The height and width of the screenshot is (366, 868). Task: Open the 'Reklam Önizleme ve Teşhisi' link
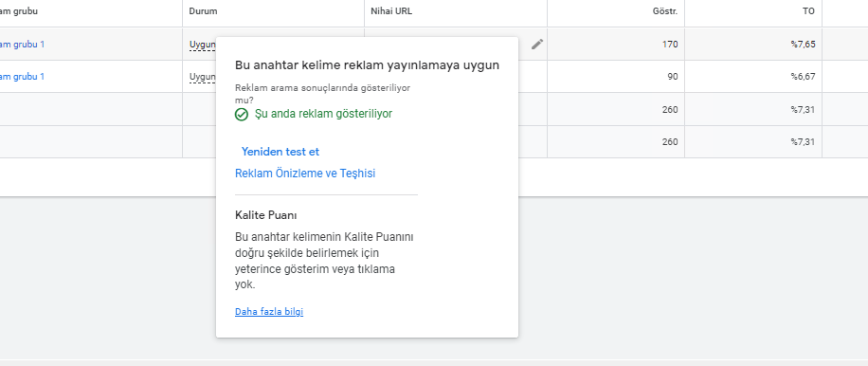pyautogui.click(x=305, y=174)
